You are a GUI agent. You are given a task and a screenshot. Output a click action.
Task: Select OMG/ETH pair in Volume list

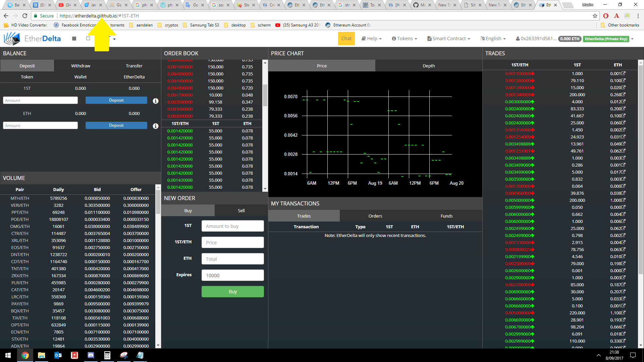pos(78,226)
